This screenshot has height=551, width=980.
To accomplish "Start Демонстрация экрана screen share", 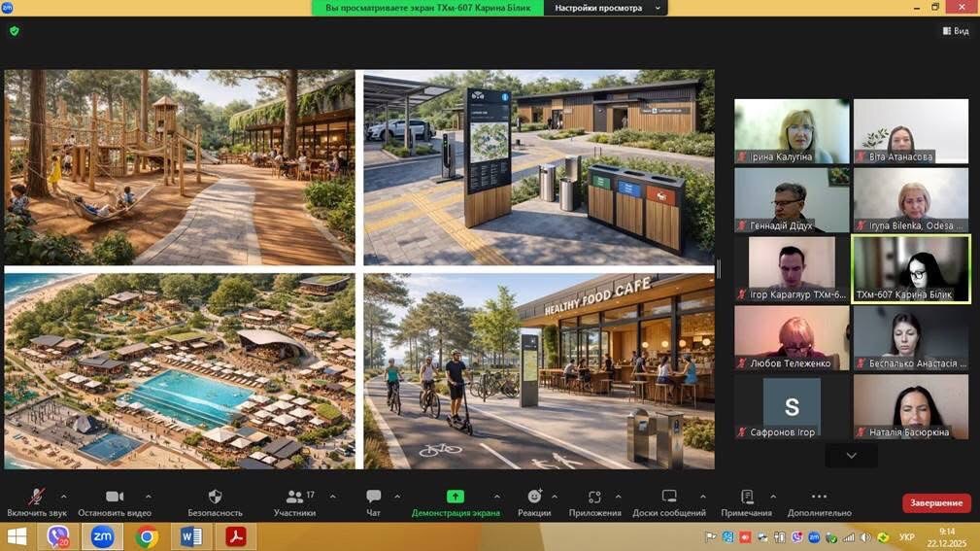I will 455,498.
